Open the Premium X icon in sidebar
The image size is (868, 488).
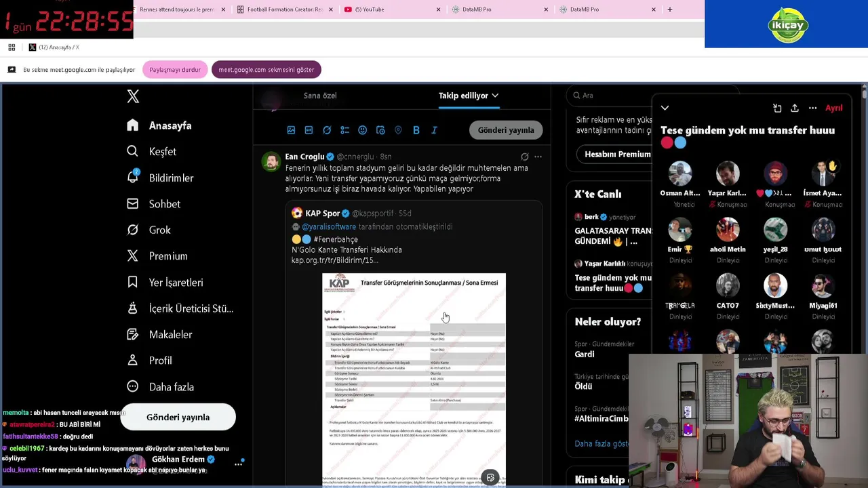point(133,256)
